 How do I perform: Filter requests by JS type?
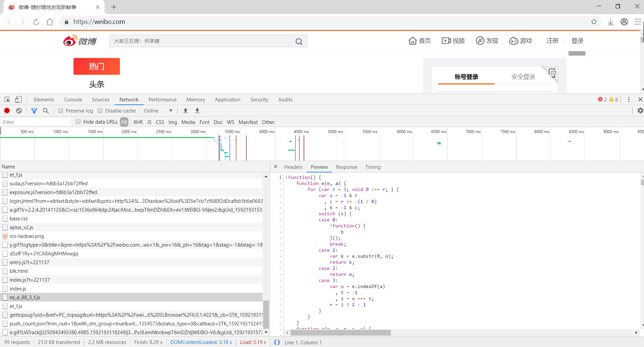[149, 122]
